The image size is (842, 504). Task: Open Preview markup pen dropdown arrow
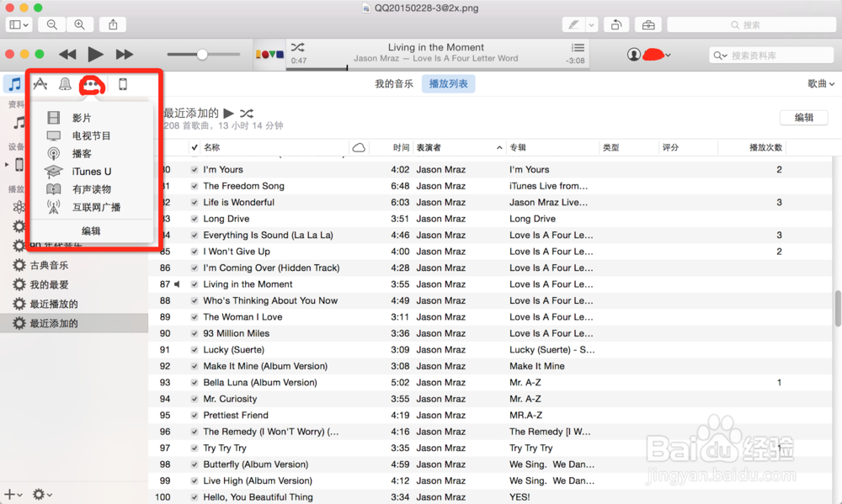[591, 24]
